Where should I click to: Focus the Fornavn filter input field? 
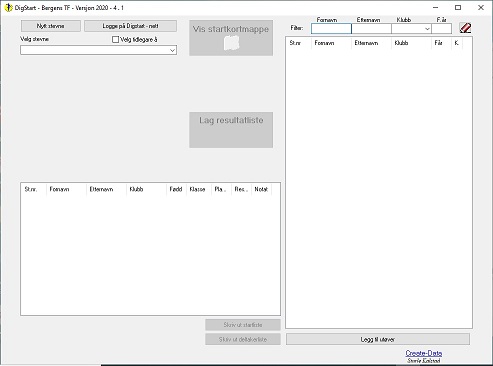331,29
